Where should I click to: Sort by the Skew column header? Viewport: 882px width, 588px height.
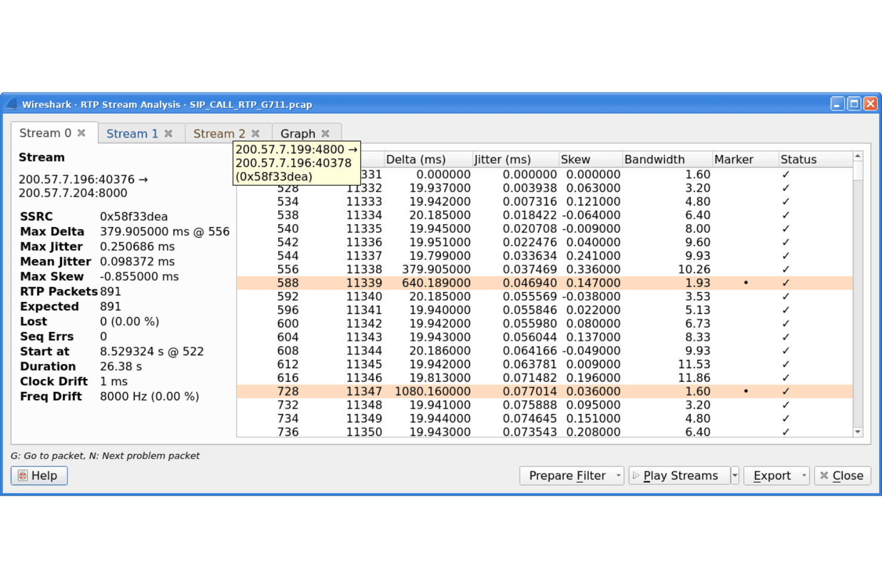591,160
